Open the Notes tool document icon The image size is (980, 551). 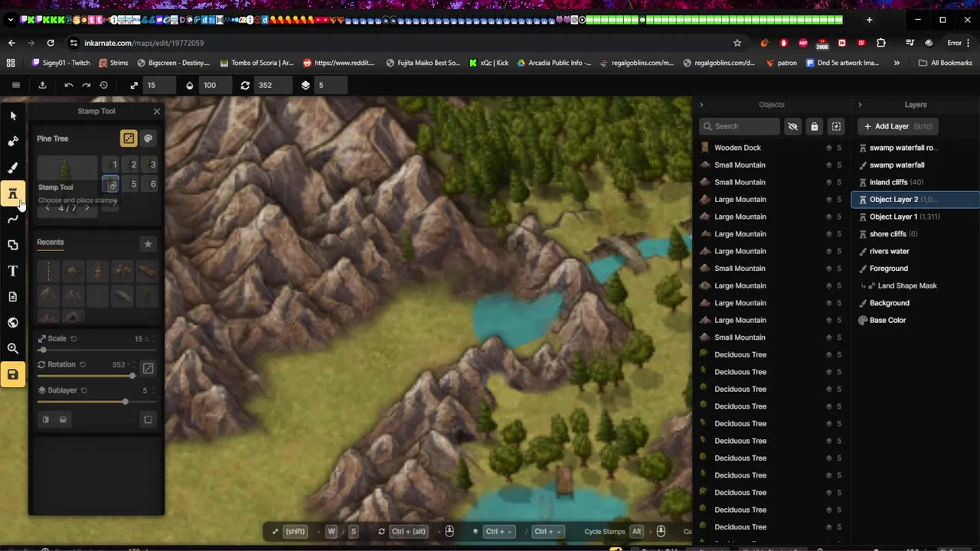click(x=13, y=297)
